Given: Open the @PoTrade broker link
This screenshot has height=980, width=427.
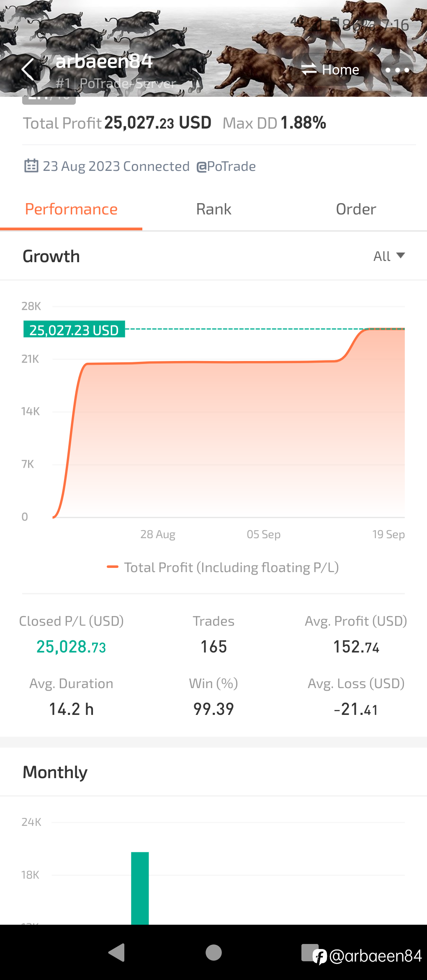Looking at the screenshot, I should coord(226,166).
